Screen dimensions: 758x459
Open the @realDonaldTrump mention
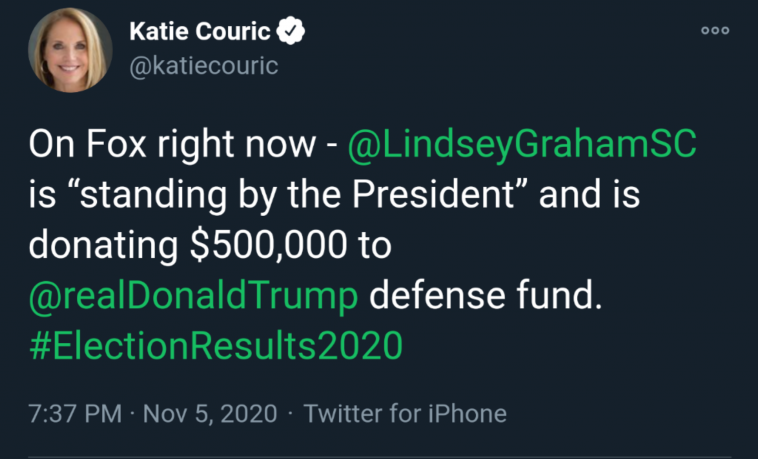coord(194,295)
